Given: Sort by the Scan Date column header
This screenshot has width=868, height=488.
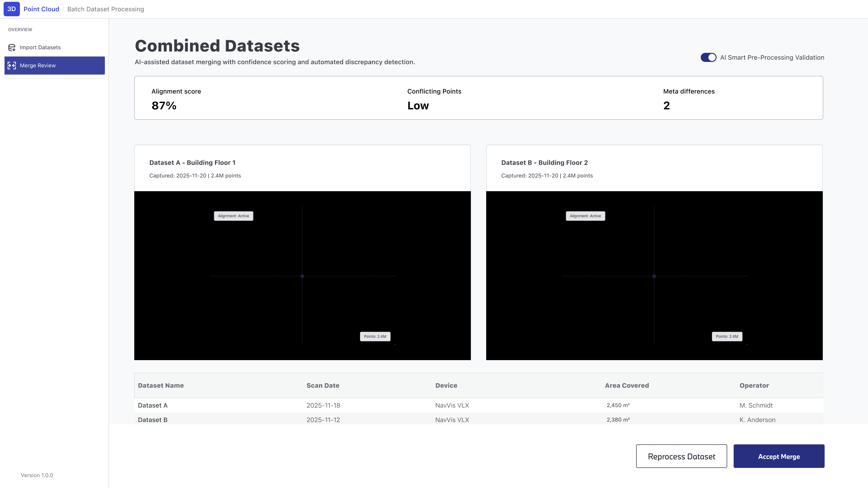Looking at the screenshot, I should [x=323, y=386].
